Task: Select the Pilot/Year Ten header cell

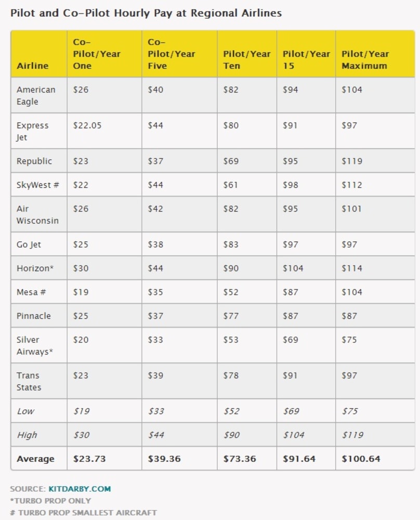Action: pos(247,60)
